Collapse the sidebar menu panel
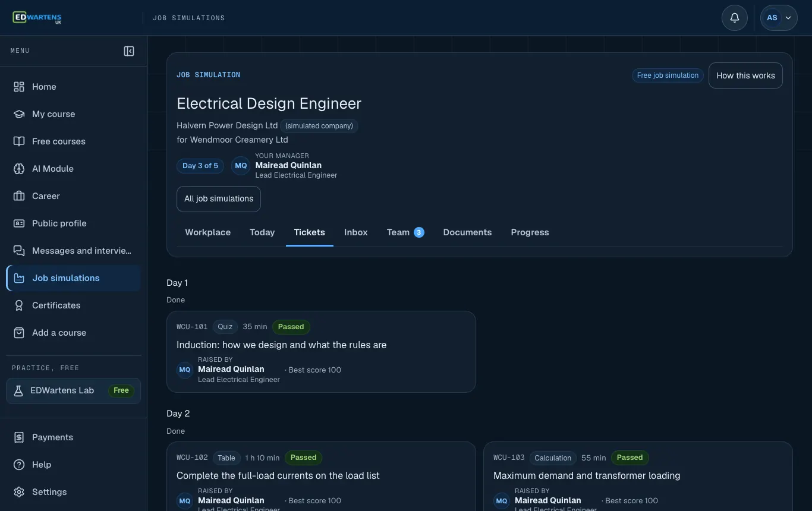The height and width of the screenshot is (511, 812). (x=129, y=51)
